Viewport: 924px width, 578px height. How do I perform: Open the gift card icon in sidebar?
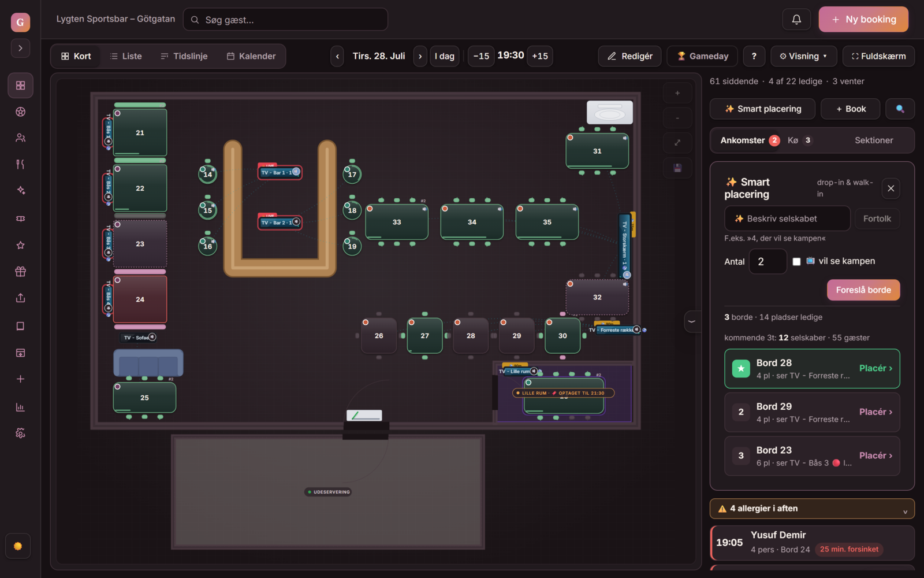point(20,272)
